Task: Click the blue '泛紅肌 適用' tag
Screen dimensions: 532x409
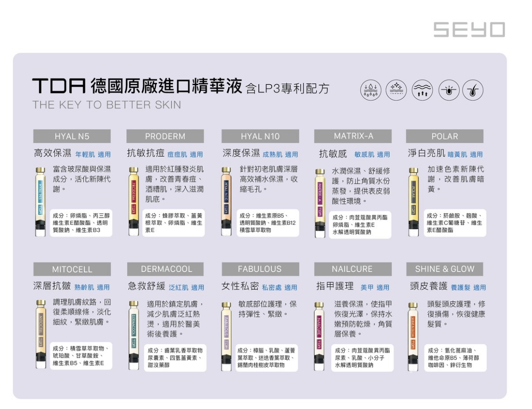Action: click(x=186, y=287)
